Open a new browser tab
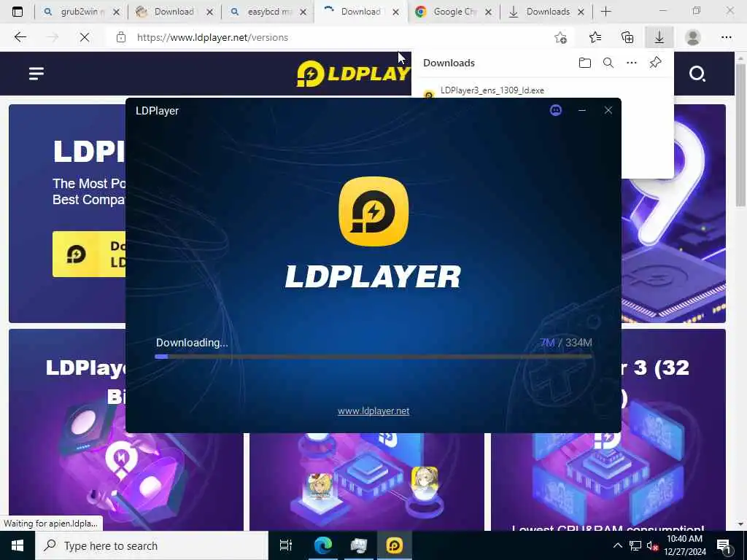747x560 pixels. tap(606, 12)
